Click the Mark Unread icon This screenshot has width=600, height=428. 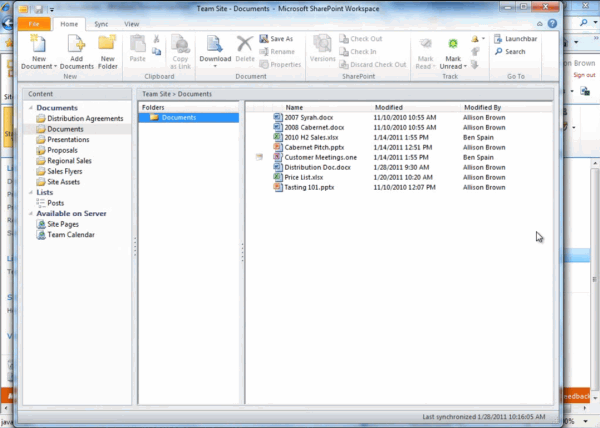[x=453, y=44]
